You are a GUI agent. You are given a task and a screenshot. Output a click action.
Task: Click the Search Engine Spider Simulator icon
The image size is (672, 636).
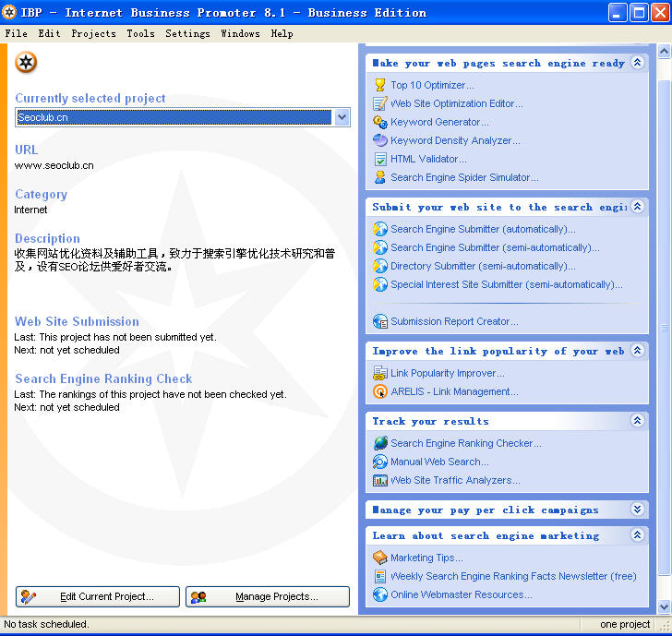(379, 177)
